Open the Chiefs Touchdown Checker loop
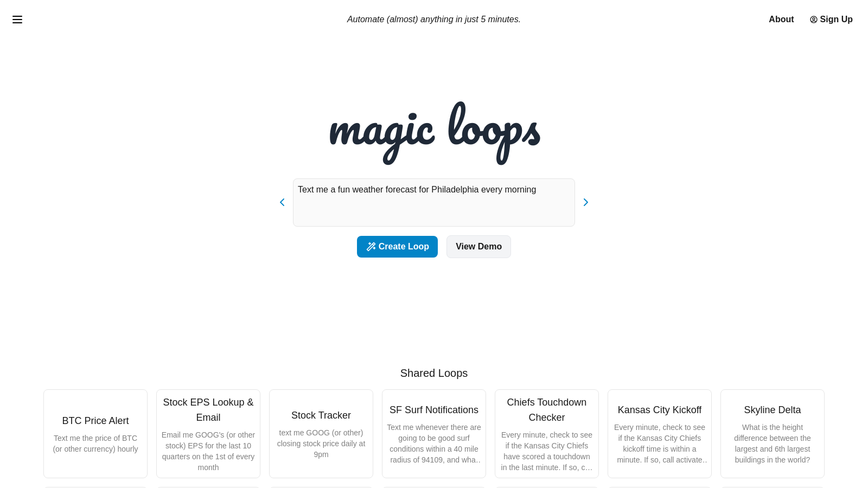 click(546, 433)
